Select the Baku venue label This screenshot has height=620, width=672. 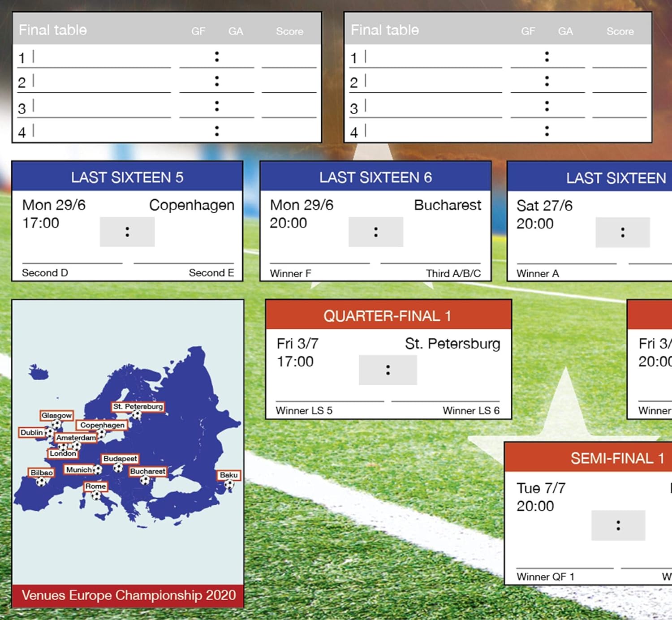[x=229, y=475]
